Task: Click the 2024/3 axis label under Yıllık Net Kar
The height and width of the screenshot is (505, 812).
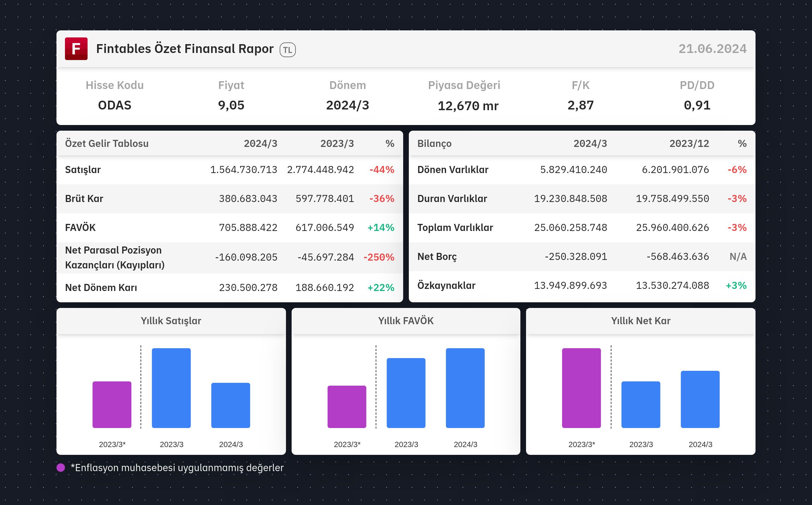Action: tap(700, 444)
